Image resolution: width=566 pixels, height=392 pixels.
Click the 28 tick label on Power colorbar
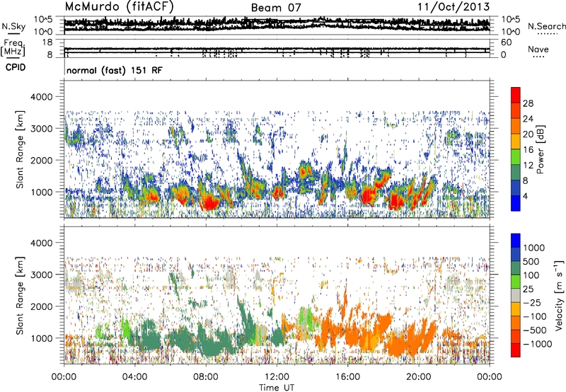pyautogui.click(x=528, y=103)
